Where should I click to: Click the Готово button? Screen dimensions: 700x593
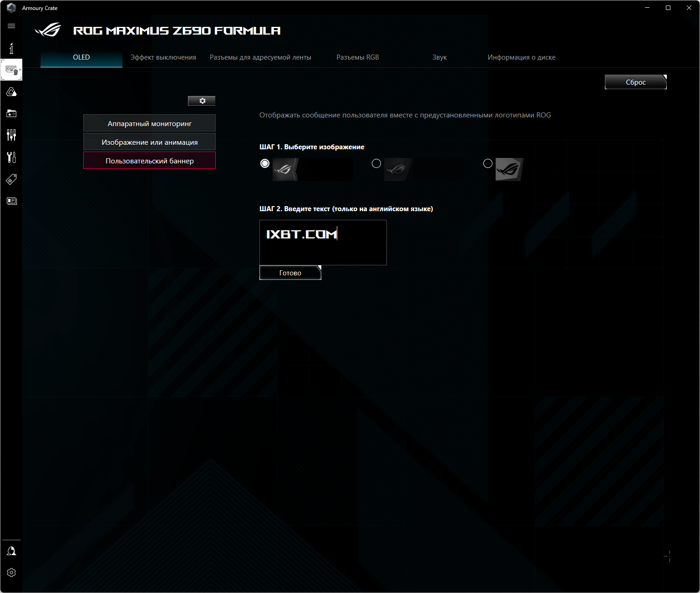pos(290,273)
